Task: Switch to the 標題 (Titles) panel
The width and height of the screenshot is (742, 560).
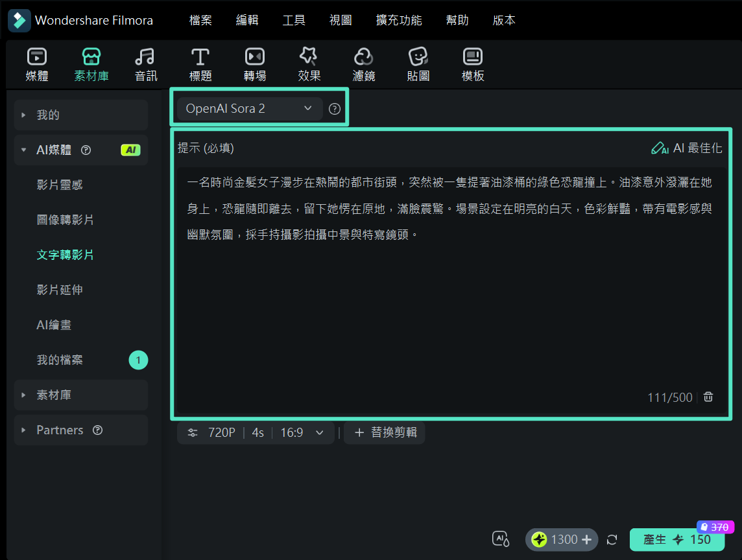Action: (200, 64)
